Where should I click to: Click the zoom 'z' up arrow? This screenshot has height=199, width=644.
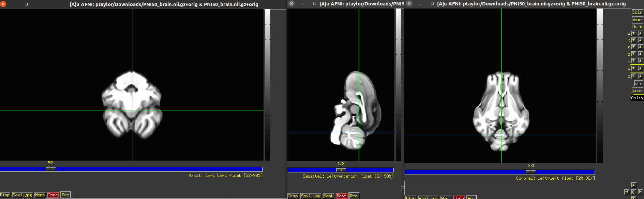click(x=640, y=76)
